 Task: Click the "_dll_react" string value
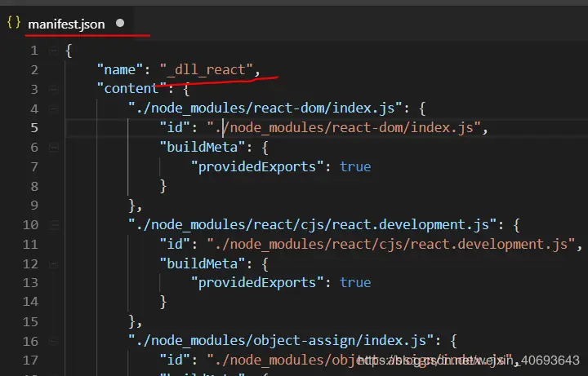click(207, 69)
